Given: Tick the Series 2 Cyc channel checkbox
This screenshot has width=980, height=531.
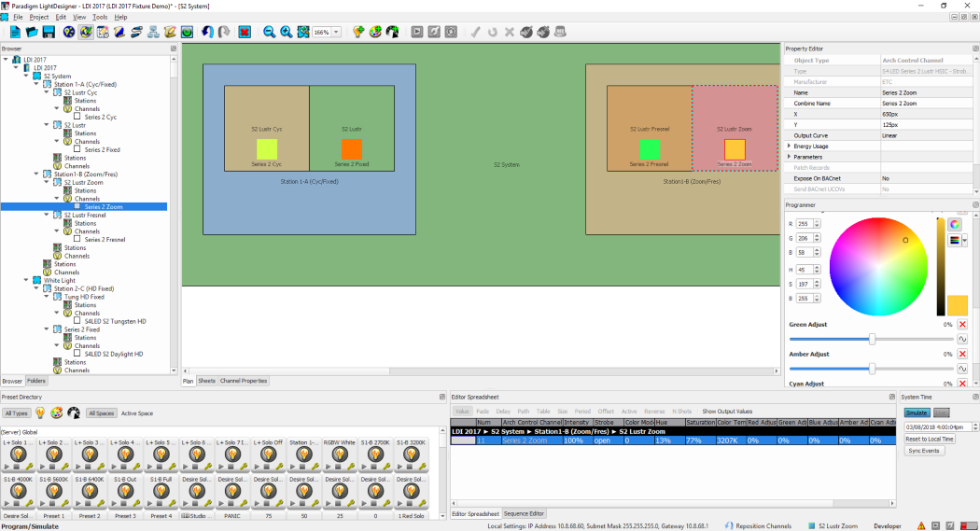Looking at the screenshot, I should pos(78,118).
